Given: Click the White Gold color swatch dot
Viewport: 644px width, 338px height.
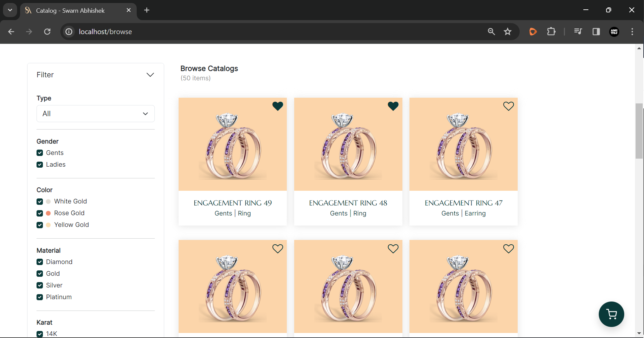Looking at the screenshot, I should point(48,201).
